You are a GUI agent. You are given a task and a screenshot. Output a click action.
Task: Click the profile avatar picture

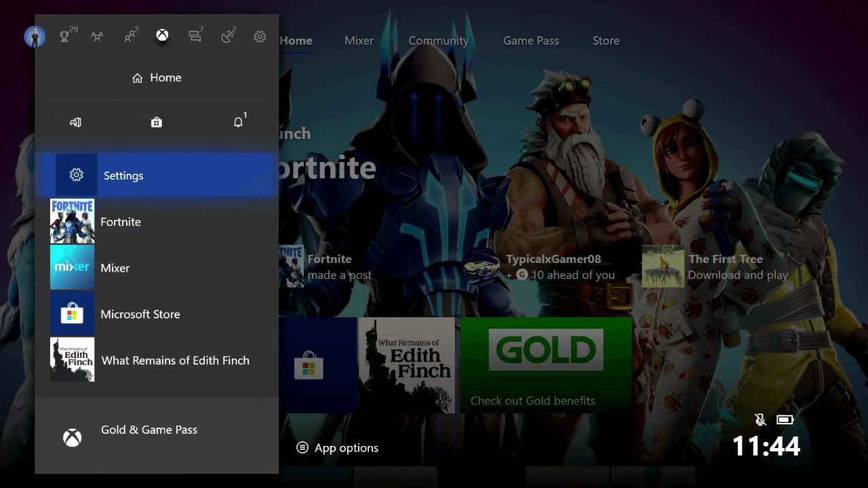point(35,37)
